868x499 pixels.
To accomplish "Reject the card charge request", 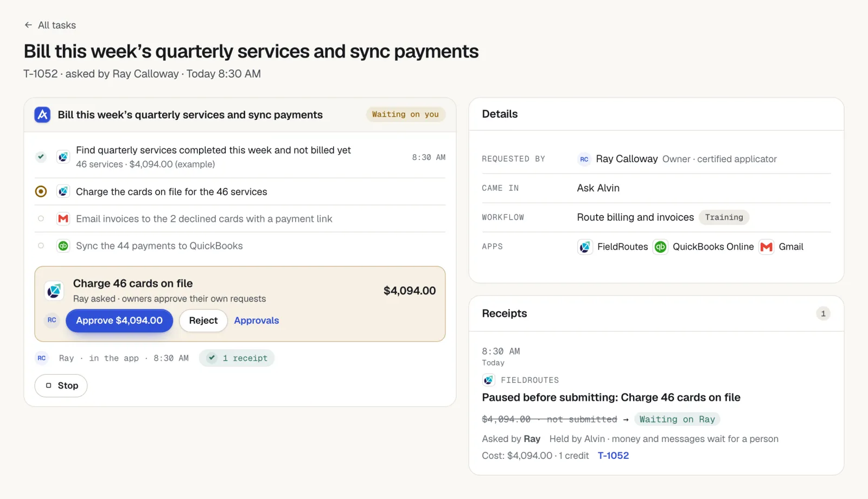I will [203, 321].
